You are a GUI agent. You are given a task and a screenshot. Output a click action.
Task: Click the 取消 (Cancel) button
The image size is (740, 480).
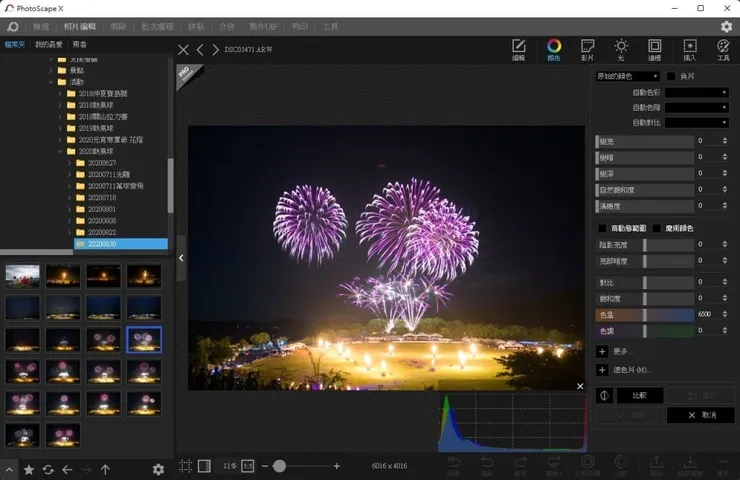700,414
